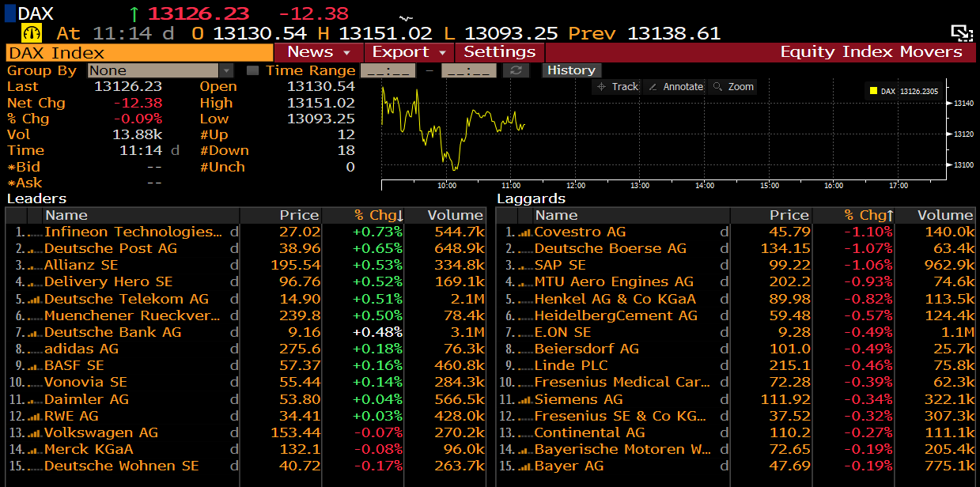The width and height of the screenshot is (980, 487).
Task: Click the Time Range end time field
Action: click(x=468, y=70)
